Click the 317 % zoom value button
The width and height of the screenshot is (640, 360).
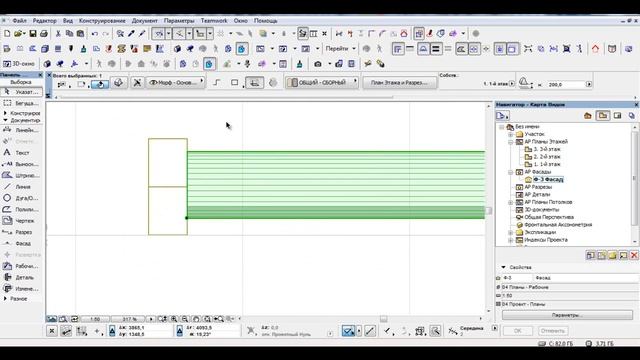129,319
